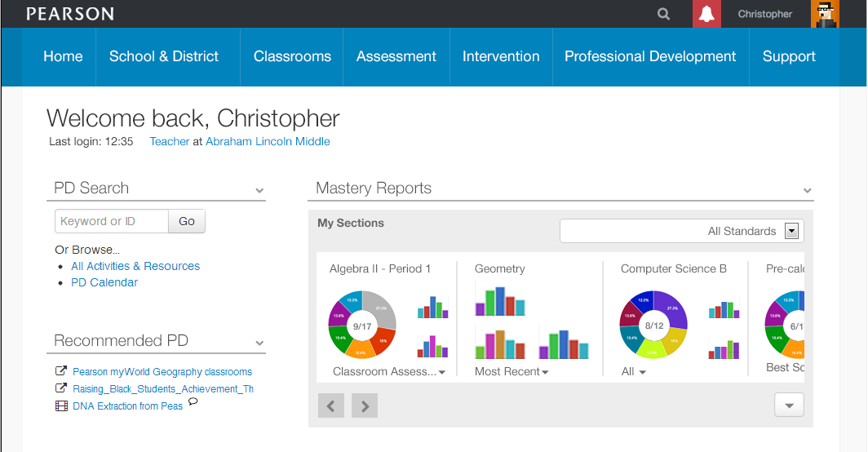
Task: Open Geometry lower-right bar chart
Action: 564,344
